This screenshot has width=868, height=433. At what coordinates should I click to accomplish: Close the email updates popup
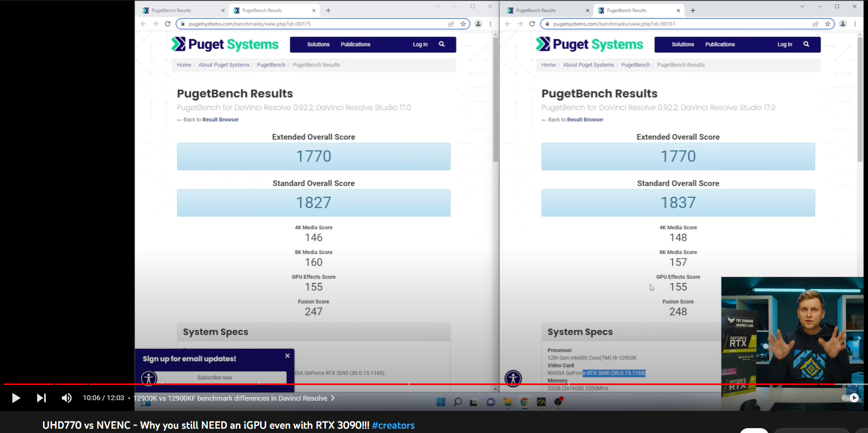(287, 355)
